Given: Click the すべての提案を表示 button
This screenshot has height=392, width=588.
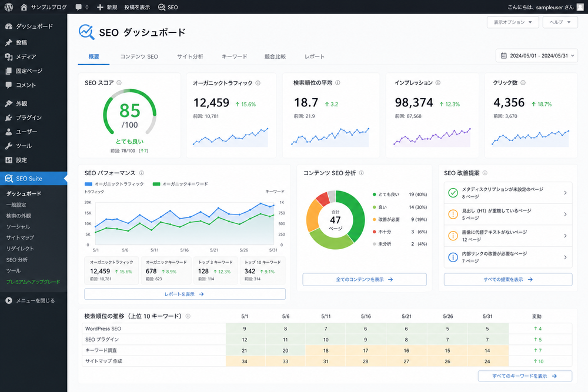Looking at the screenshot, I should [508, 280].
